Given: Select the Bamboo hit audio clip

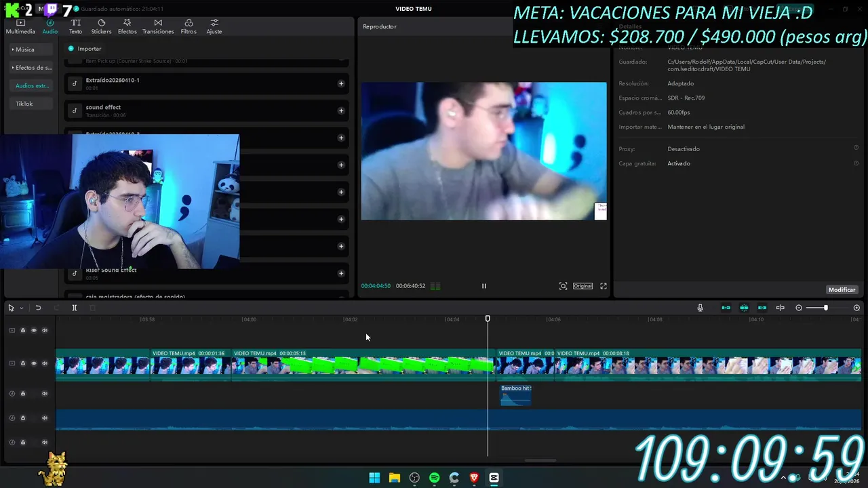Looking at the screenshot, I should pyautogui.click(x=515, y=395).
